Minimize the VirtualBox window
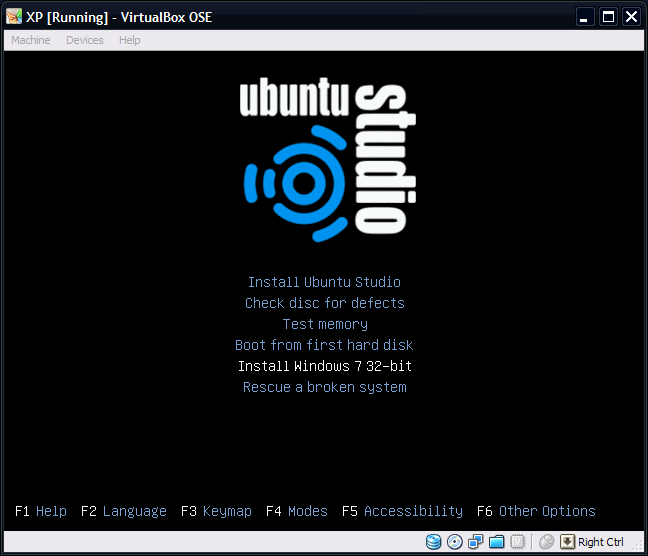This screenshot has width=648, height=556. 585,17
